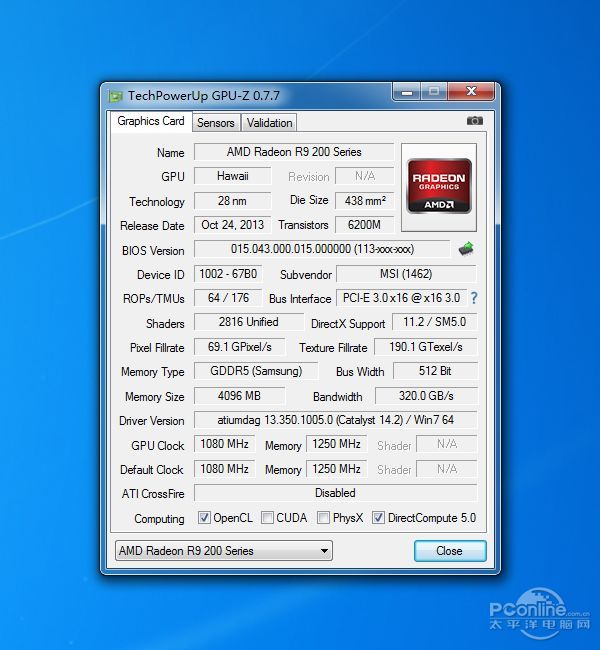
Task: Click the Default Clock row Shader N/A field
Action: [447, 469]
